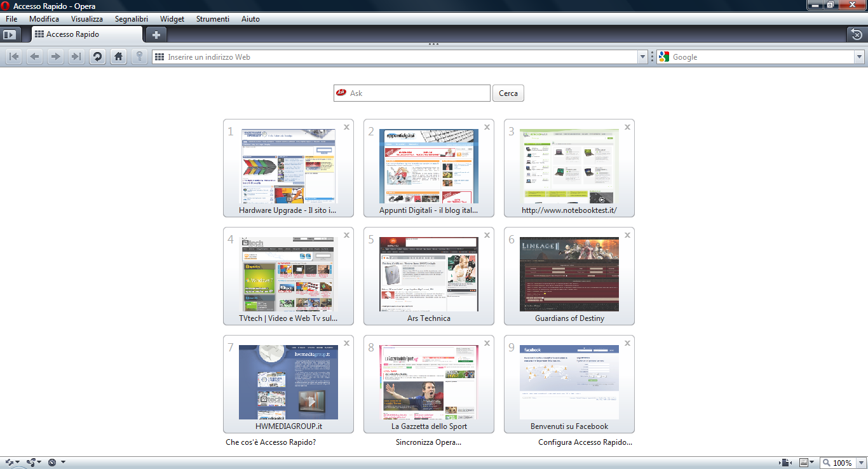Image resolution: width=868 pixels, height=469 pixels.
Task: Reload the current page
Action: pyautogui.click(x=97, y=57)
